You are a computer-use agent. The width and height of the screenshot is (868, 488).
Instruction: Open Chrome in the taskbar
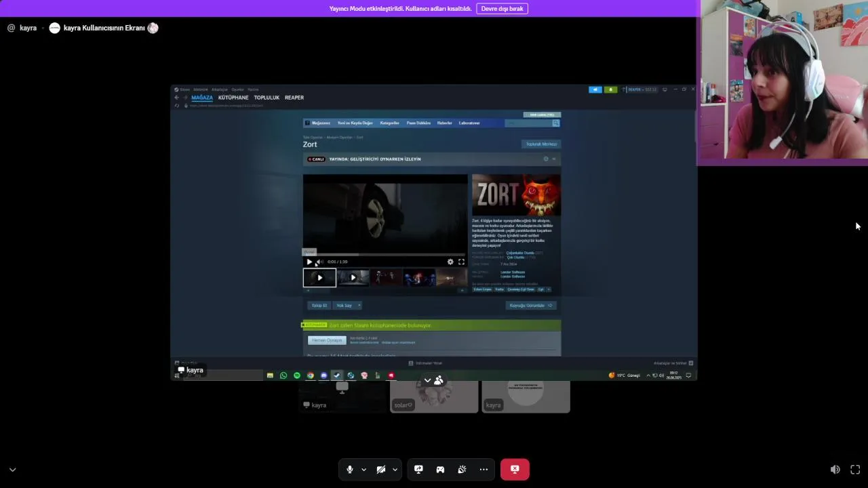[311, 375]
